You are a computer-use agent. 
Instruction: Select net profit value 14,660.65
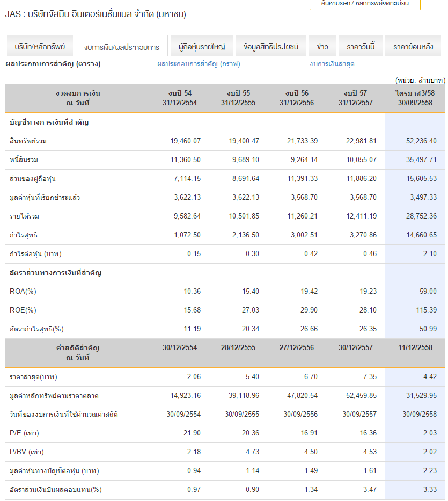(421, 235)
